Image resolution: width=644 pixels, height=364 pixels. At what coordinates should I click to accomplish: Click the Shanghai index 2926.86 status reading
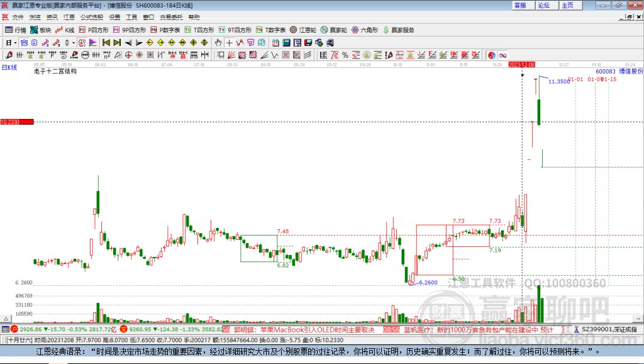[31, 329]
